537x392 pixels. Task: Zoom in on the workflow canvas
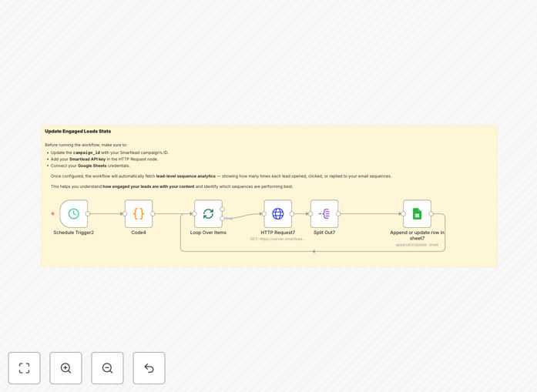(x=65, y=368)
